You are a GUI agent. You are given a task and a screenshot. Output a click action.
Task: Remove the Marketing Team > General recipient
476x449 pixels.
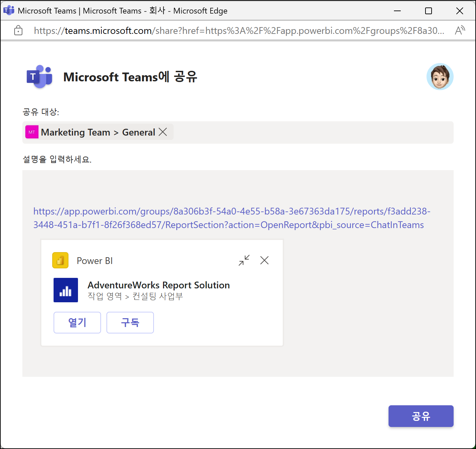tap(163, 132)
